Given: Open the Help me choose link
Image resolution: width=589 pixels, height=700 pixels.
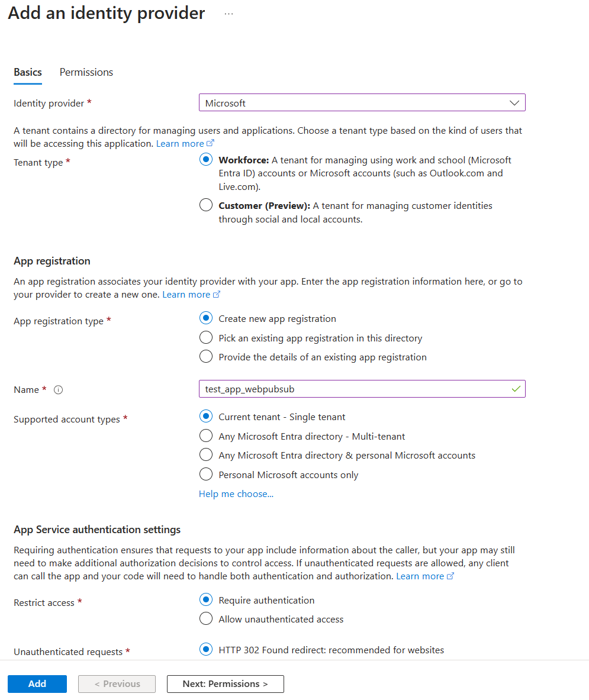Looking at the screenshot, I should [236, 494].
